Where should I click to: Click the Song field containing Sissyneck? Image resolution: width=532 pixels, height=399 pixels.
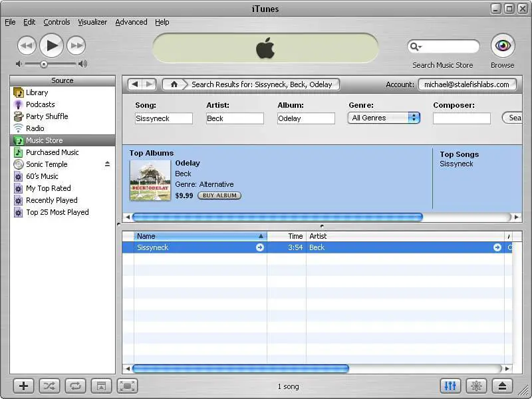pyautogui.click(x=164, y=118)
